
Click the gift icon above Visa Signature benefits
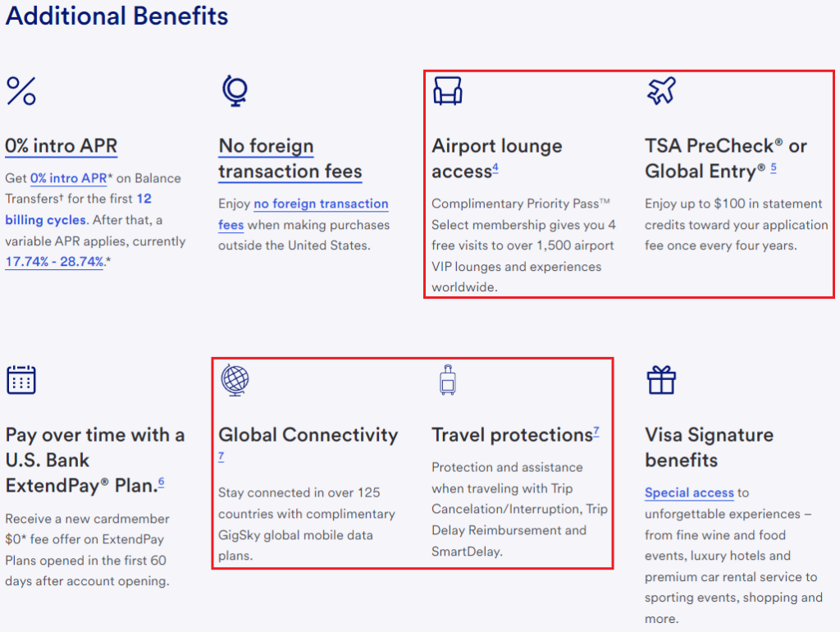point(661,379)
